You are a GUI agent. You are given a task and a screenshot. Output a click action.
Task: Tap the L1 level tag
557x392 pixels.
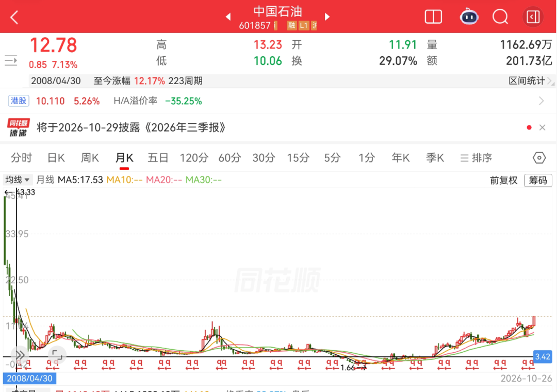tap(303, 25)
